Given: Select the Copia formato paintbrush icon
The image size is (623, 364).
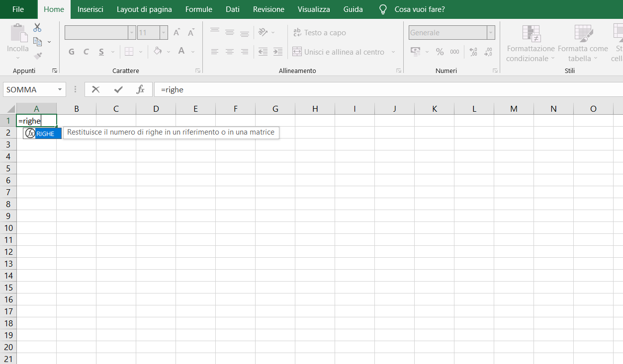Looking at the screenshot, I should click(37, 56).
